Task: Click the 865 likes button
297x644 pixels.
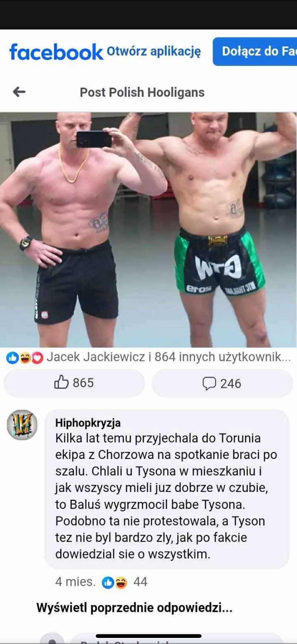Action: [x=74, y=383]
